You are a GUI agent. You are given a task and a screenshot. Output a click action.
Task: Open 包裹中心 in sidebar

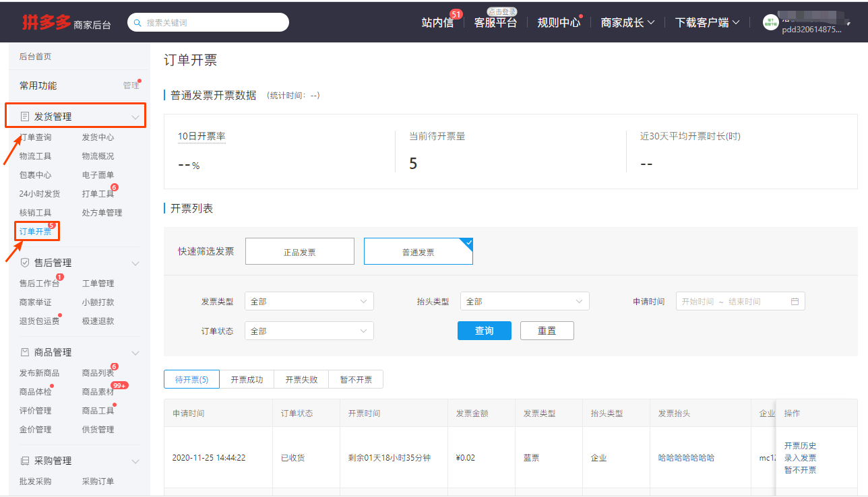(x=35, y=175)
